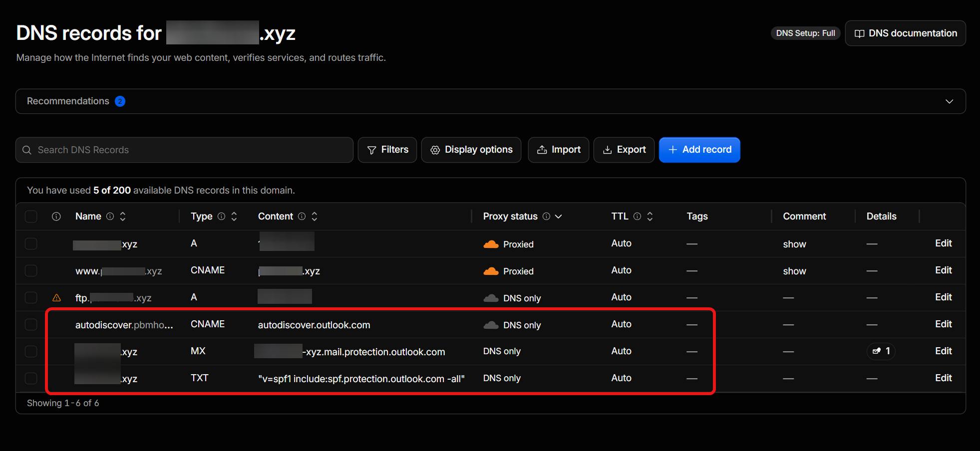Sort records by Name column arrows

click(x=123, y=216)
